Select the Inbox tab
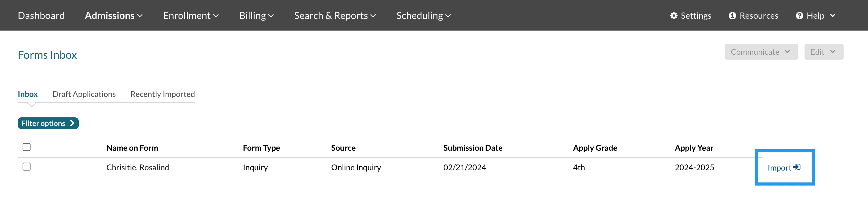The width and height of the screenshot is (868, 217). [x=28, y=94]
